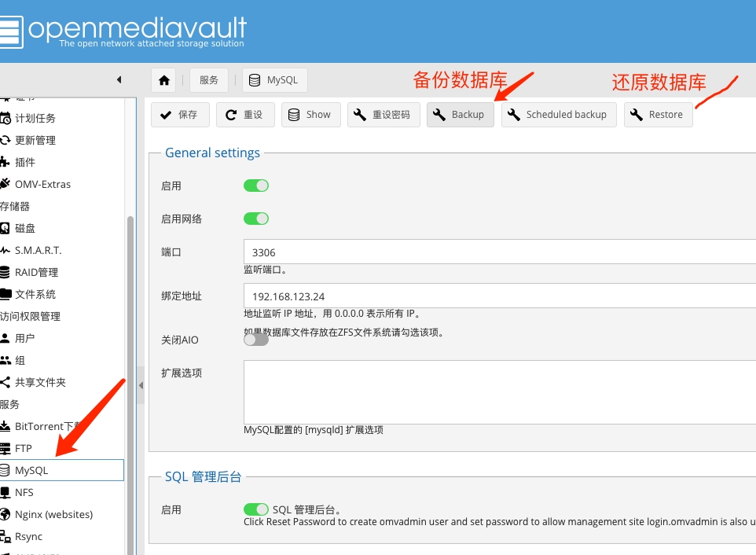Open FTP service in the sidebar
This screenshot has height=555, width=756.
(x=62, y=448)
